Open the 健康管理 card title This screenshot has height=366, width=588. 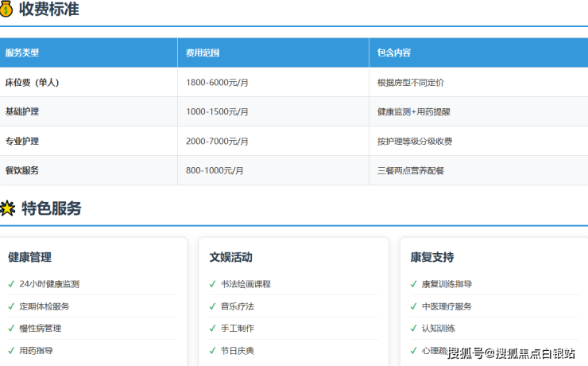point(30,258)
